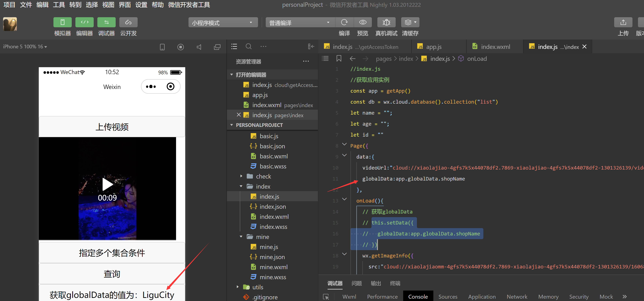Click the search icon in sidebar
Viewport: 644px width, 301px height.
(x=248, y=47)
